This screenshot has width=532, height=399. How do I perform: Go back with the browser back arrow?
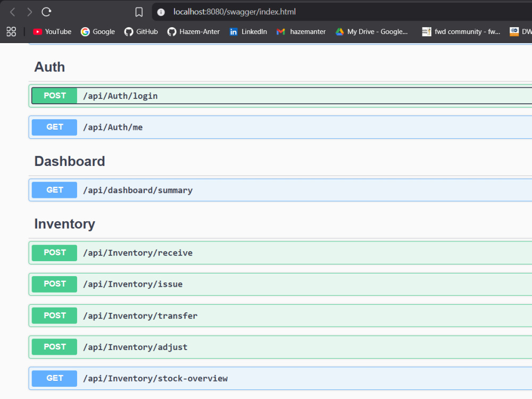pos(13,12)
